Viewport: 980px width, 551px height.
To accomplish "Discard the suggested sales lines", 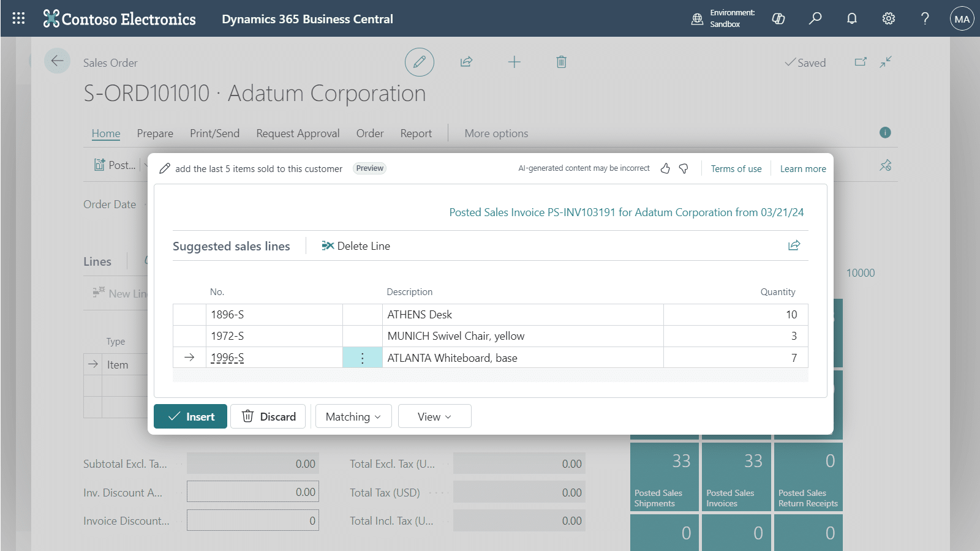I will point(268,416).
